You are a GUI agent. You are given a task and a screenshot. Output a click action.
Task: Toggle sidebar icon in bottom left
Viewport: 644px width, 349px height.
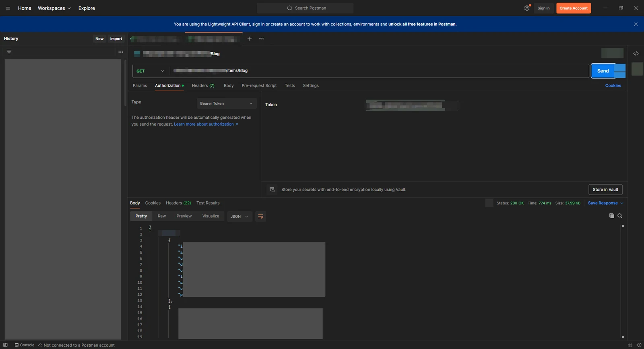click(5, 345)
